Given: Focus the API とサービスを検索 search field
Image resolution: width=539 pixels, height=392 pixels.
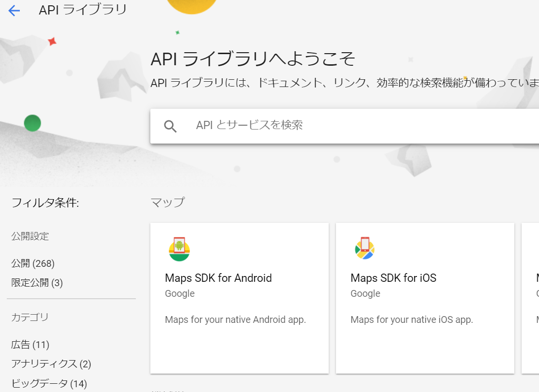Looking at the screenshot, I should (345, 126).
